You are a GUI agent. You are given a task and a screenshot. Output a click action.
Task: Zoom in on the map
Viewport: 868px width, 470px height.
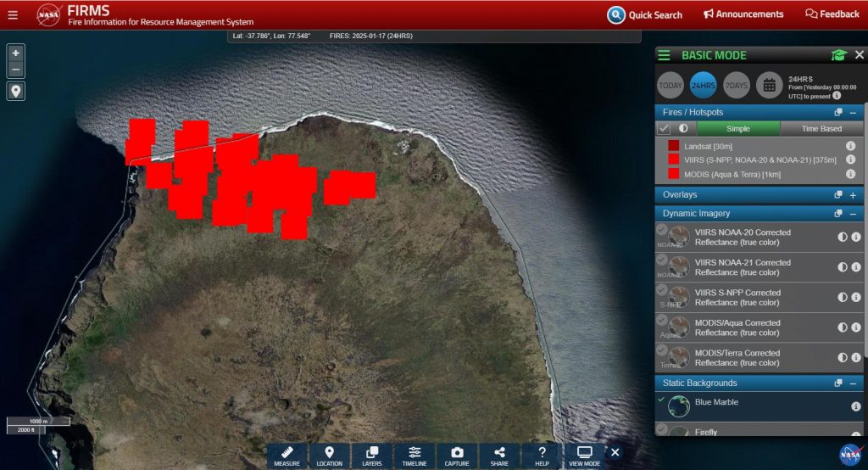[x=15, y=53]
